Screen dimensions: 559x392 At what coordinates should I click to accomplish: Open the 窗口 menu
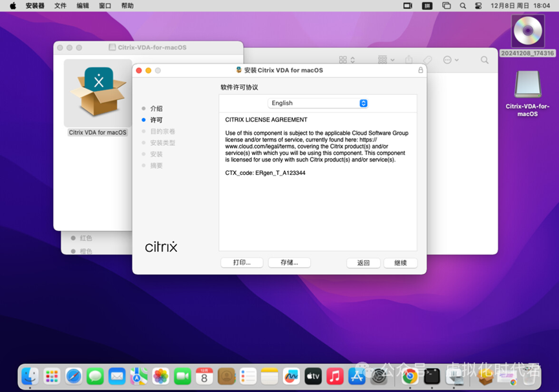tap(105, 6)
